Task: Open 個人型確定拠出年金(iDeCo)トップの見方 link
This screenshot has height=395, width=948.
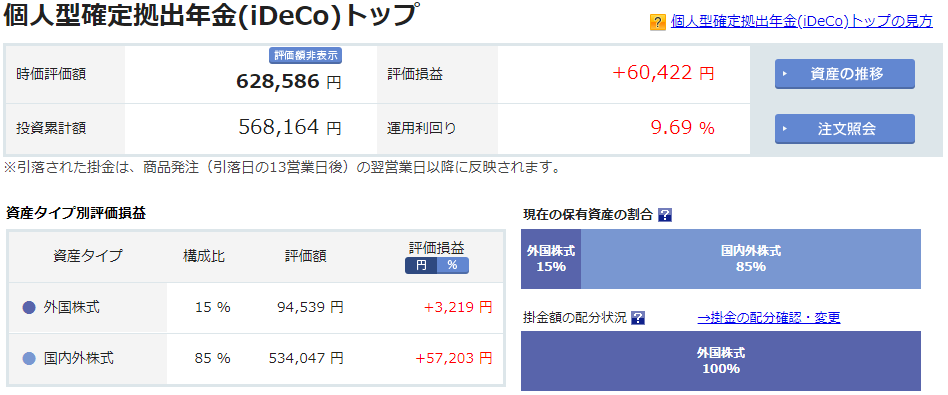Action: [802, 22]
